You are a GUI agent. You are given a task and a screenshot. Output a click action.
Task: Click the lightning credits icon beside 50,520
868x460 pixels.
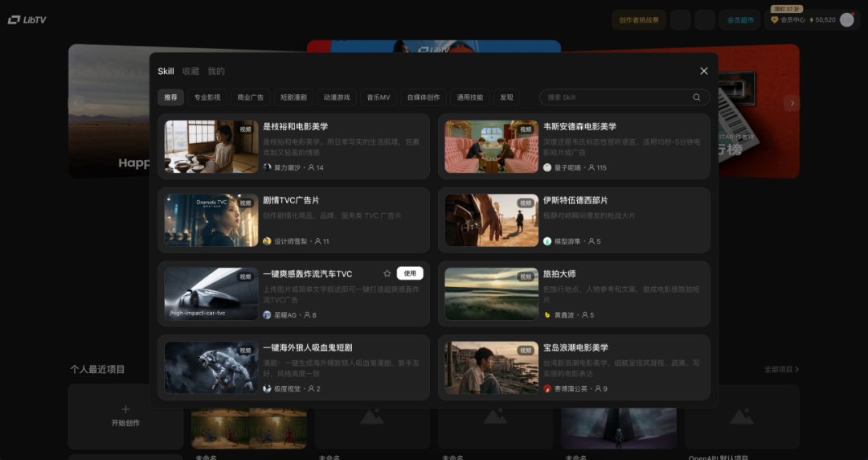(x=812, y=20)
